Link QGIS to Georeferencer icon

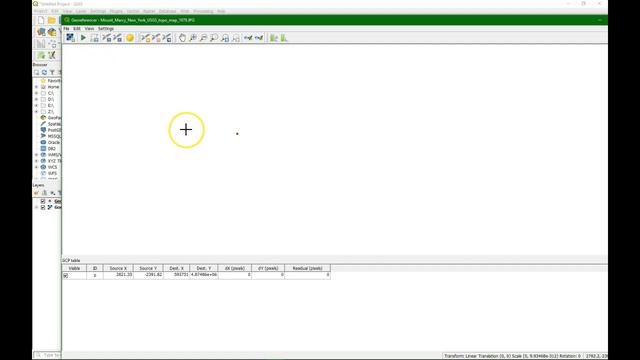coord(259,38)
